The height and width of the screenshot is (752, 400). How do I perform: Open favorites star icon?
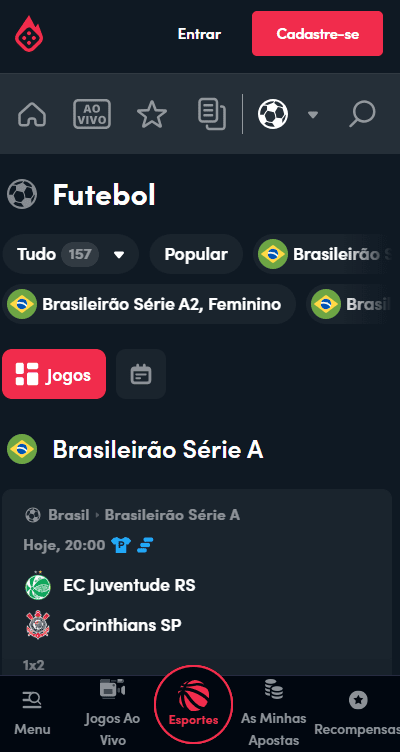click(x=152, y=115)
